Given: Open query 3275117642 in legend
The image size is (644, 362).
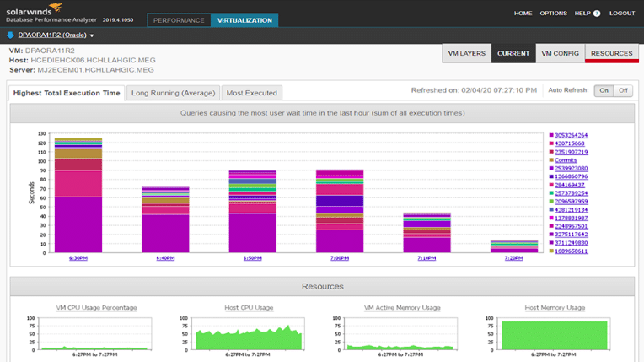Looking at the screenshot, I should (571, 235).
